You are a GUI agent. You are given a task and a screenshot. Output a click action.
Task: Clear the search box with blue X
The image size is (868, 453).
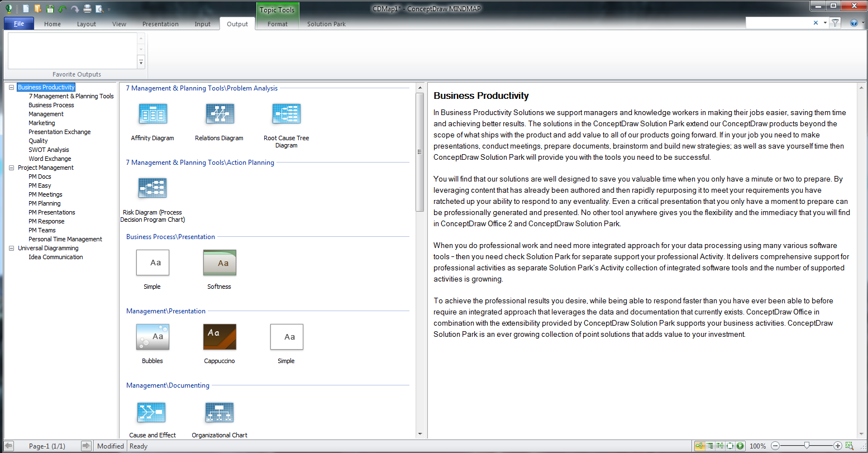(815, 23)
